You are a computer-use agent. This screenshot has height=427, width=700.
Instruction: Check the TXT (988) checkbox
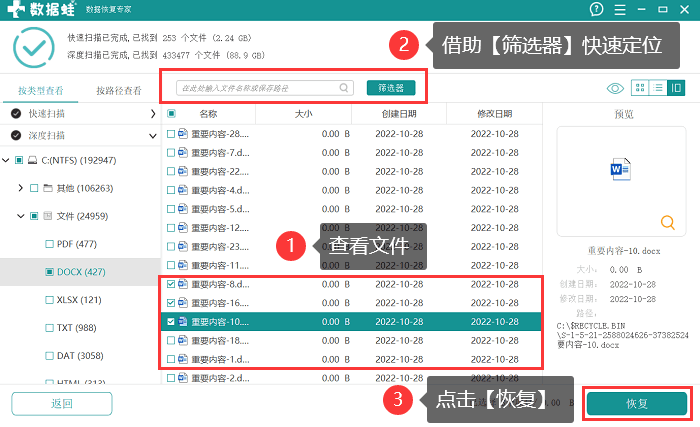click(x=49, y=328)
